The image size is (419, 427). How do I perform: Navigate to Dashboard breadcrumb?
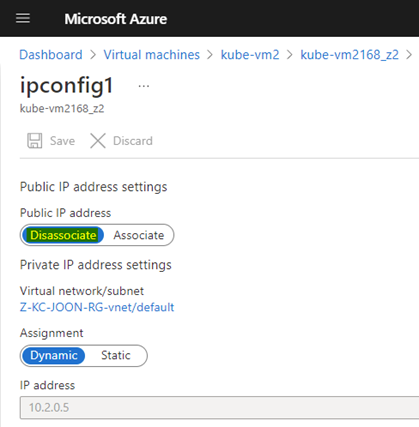51,55
